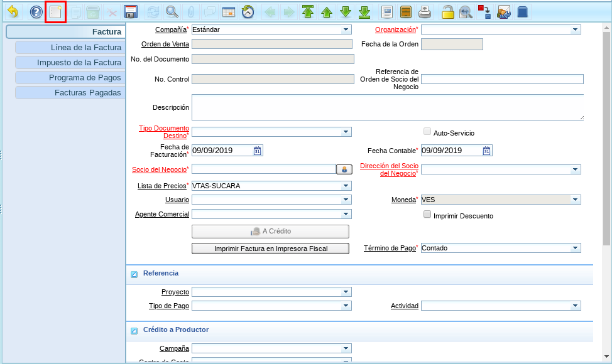This screenshot has height=364, width=612.
Task: Open the Lista de Precios dropdown
Action: tap(346, 186)
